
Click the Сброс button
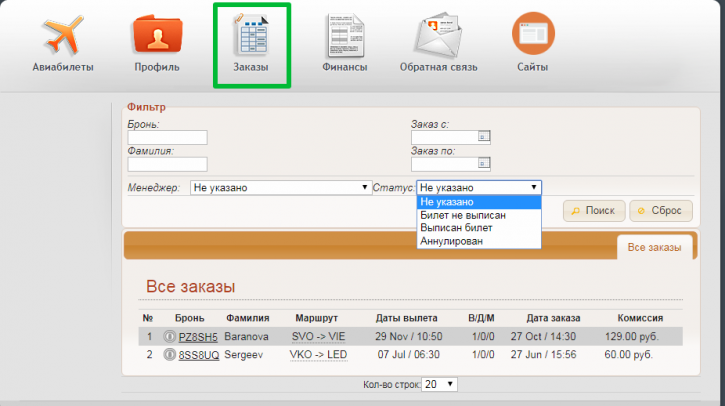coord(661,211)
